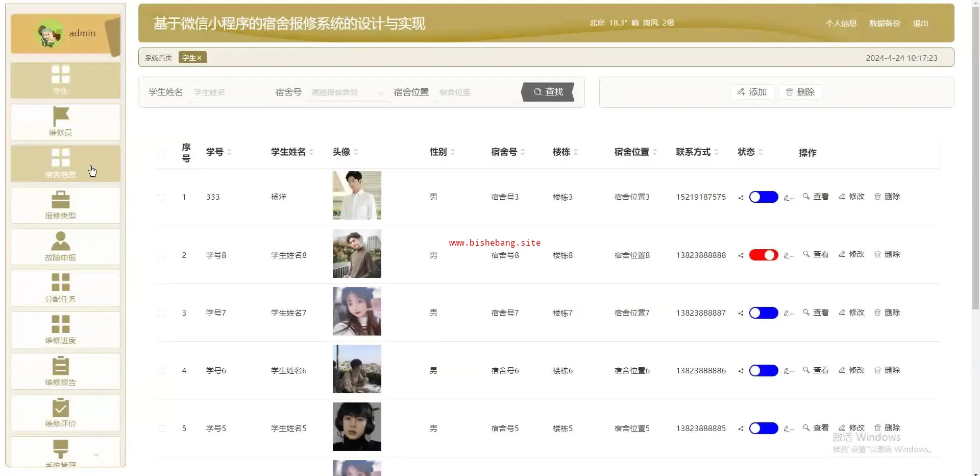Sort the table by 联系方式
The height and width of the screenshot is (476, 980).
[716, 152]
